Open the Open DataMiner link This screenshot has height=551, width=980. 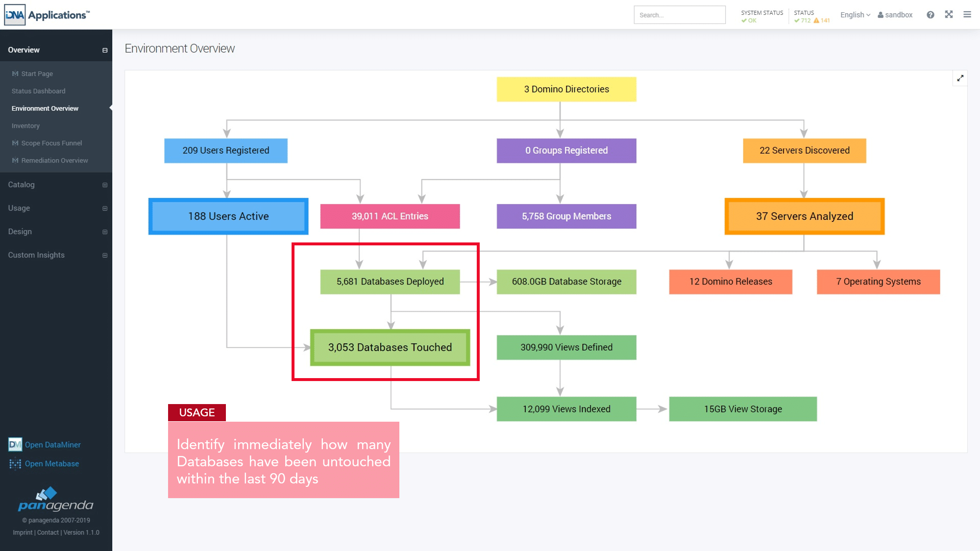point(52,445)
